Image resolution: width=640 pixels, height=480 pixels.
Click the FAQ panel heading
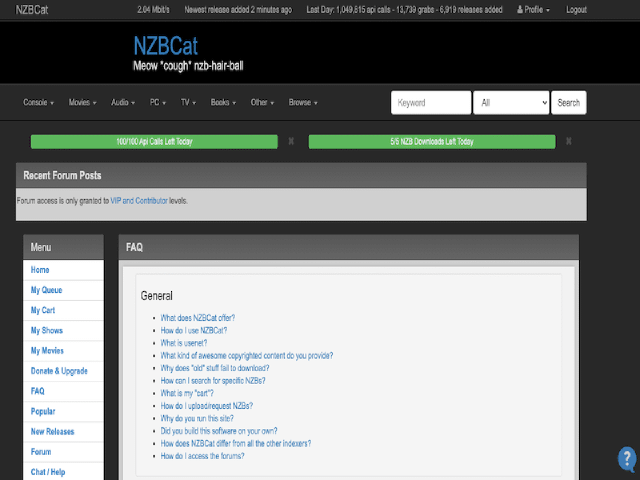(134, 247)
